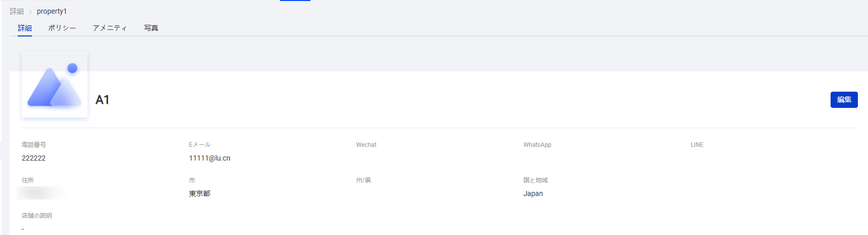Click the property1 breadcrumb item
868x235 pixels.
pyautogui.click(x=52, y=11)
